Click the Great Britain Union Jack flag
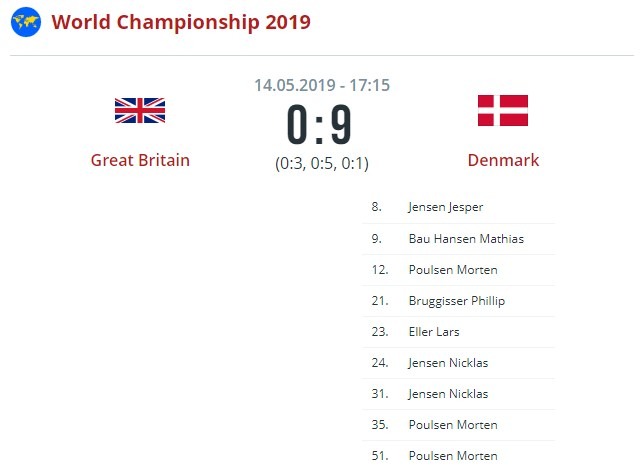Viewport: 640px width, 472px height. tap(140, 110)
